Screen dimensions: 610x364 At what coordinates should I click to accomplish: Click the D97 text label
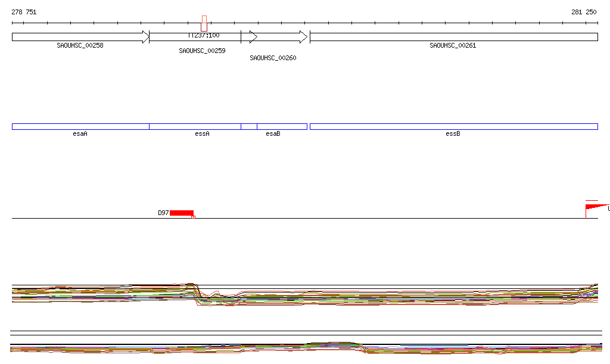(163, 213)
